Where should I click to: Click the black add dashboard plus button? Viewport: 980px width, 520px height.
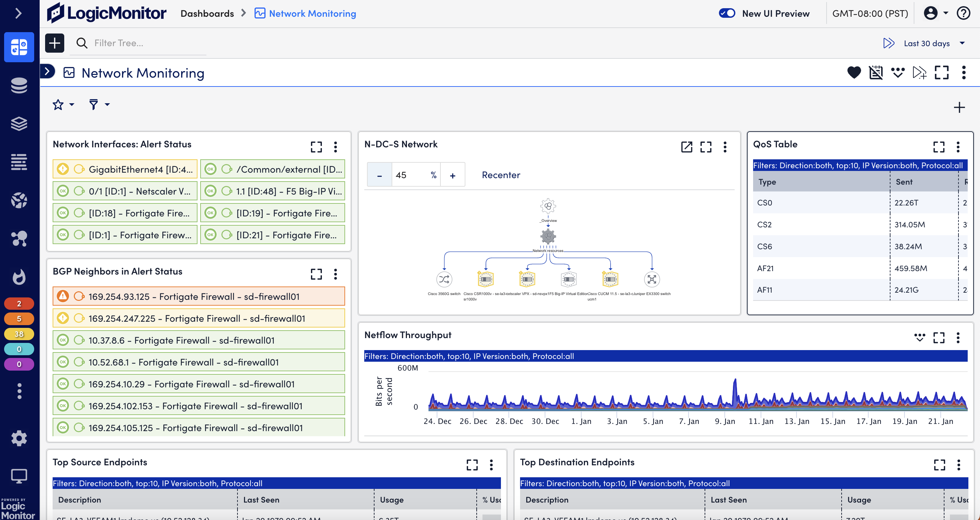click(x=54, y=43)
